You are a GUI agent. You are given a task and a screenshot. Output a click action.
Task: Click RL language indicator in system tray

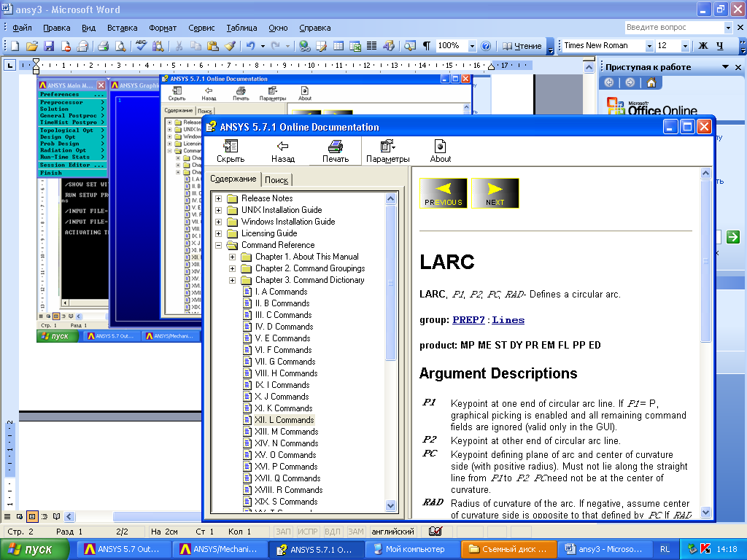click(x=665, y=549)
